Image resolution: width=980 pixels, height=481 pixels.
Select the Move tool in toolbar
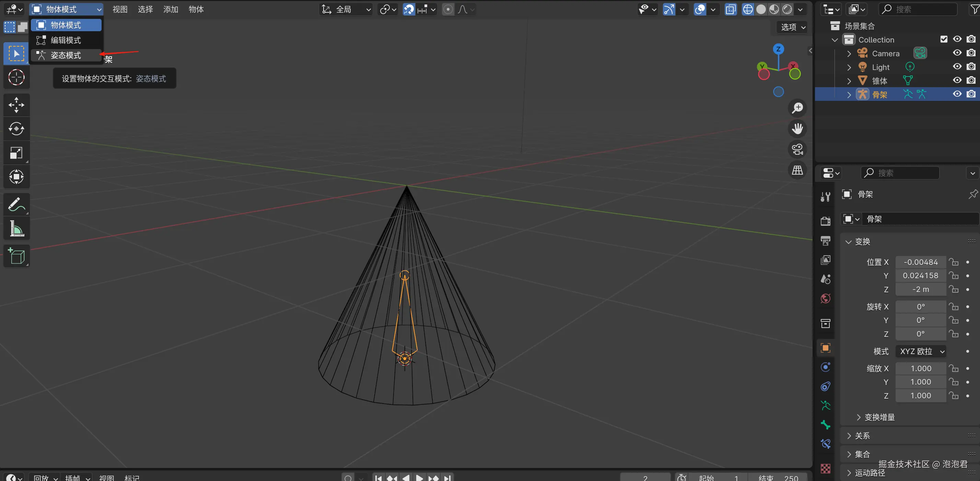pyautogui.click(x=16, y=105)
